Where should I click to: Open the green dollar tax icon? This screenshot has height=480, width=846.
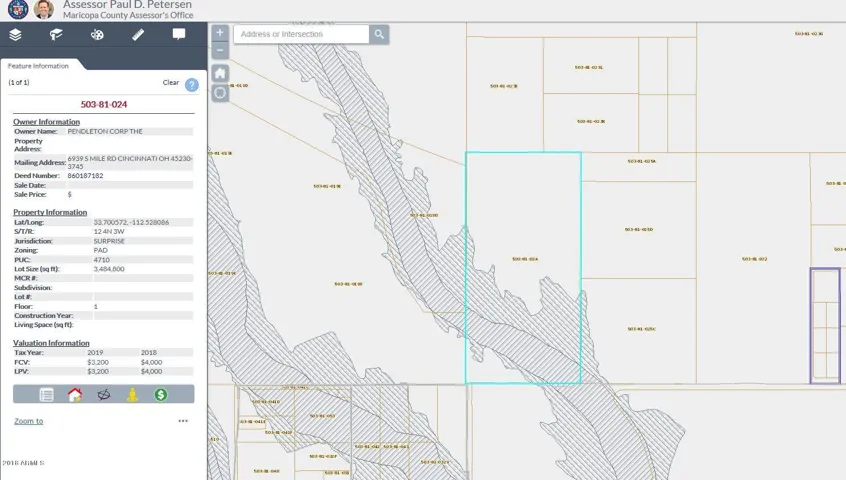click(x=161, y=395)
